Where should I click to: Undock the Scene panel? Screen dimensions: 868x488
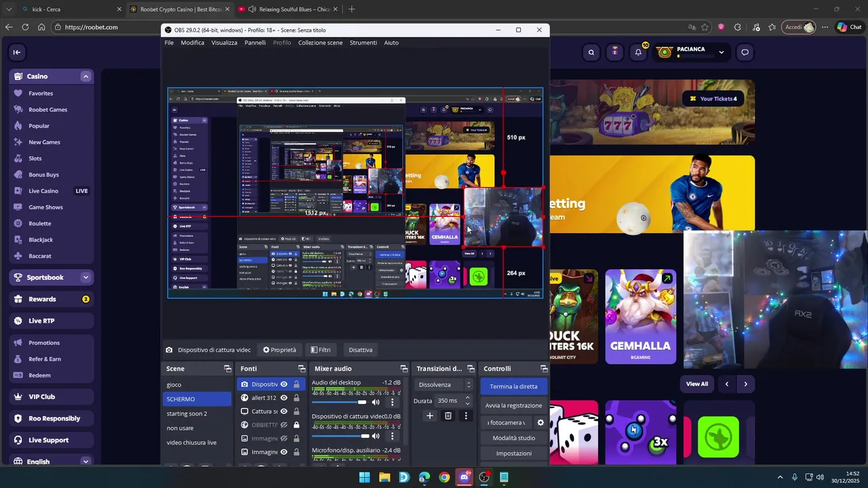pos(228,369)
